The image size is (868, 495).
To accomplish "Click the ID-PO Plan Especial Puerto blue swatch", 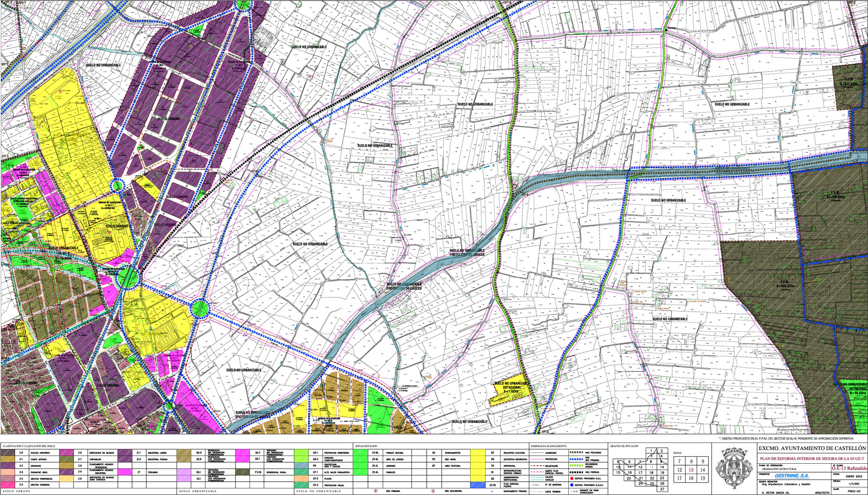I will pos(478,485).
